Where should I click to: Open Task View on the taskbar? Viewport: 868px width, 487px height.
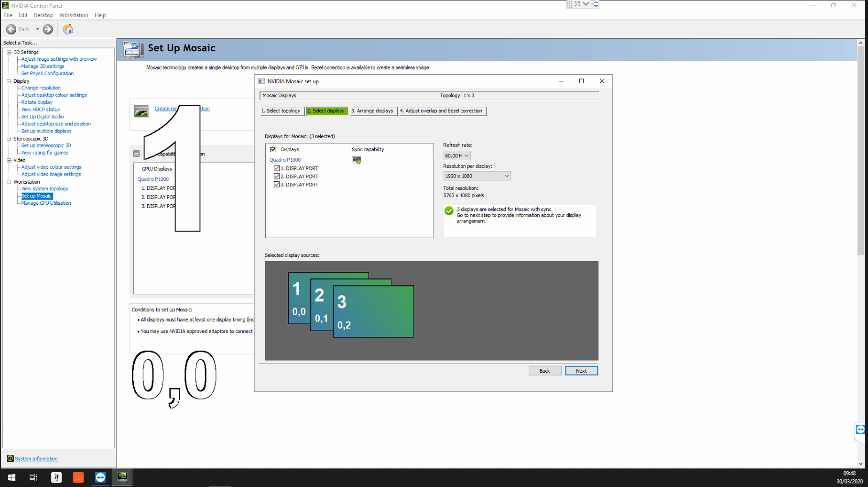click(33, 477)
